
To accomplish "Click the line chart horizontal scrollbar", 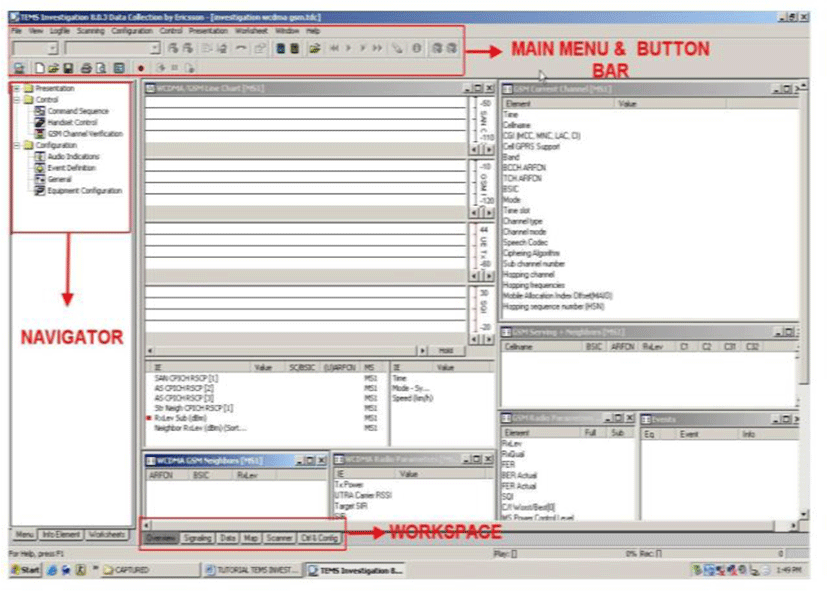I will 286,351.
